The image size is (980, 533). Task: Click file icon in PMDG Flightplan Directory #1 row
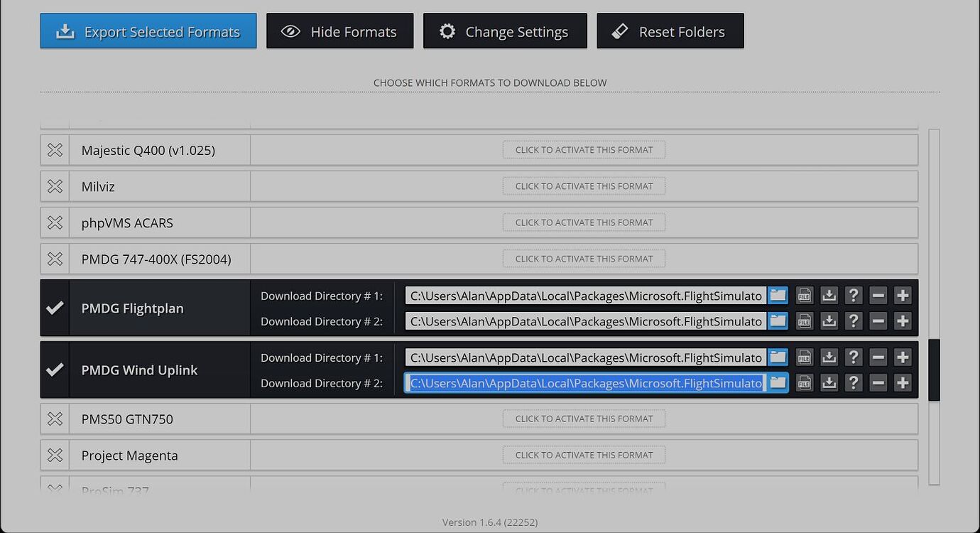click(x=804, y=296)
